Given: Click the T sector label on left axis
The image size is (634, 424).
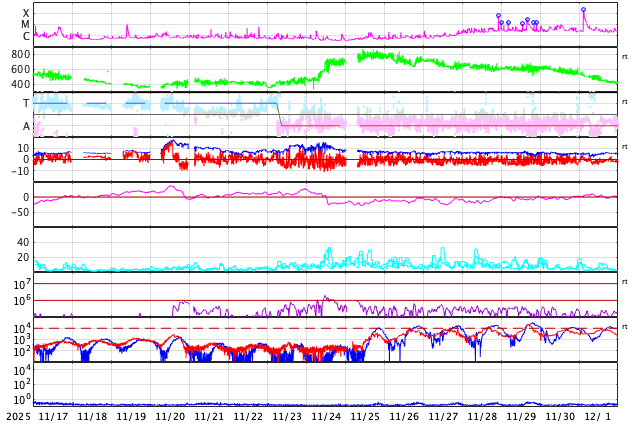Looking at the screenshot, I should point(26,103).
